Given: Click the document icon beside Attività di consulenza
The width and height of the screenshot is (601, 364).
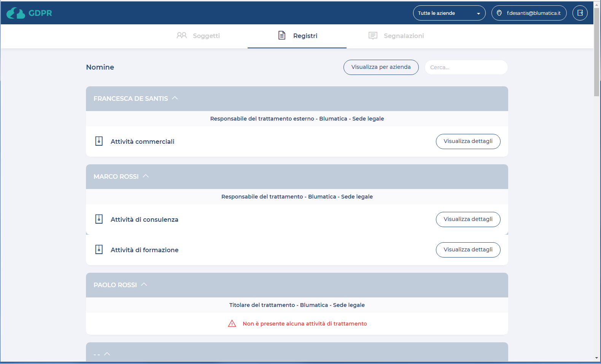Looking at the screenshot, I should [99, 219].
